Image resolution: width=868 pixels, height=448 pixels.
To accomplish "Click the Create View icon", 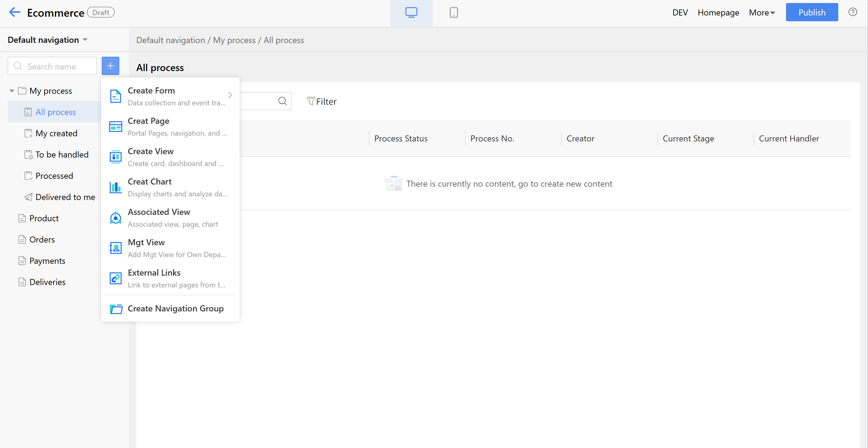I will pyautogui.click(x=116, y=157).
